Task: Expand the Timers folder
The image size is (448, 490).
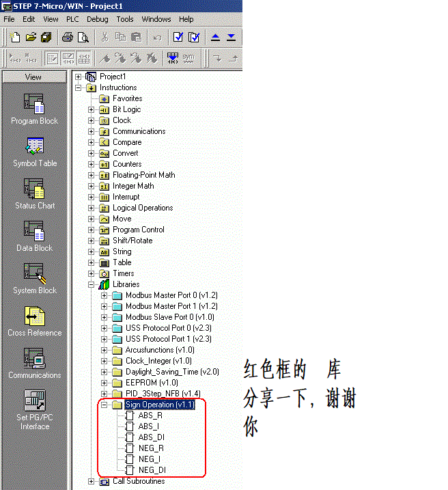Action: click(x=91, y=274)
